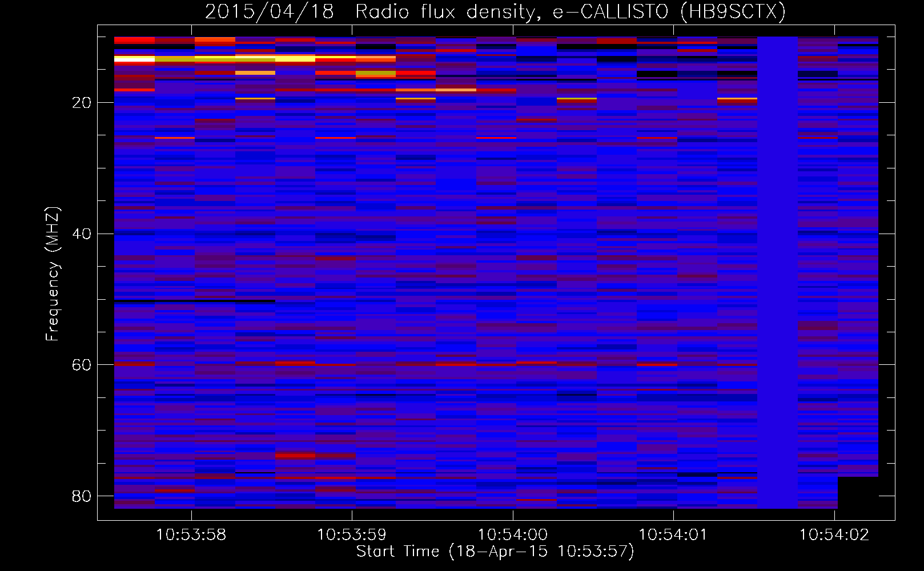This screenshot has height=571, width=924.
Task: Click the 20 frequency tick label
Action: (82, 103)
